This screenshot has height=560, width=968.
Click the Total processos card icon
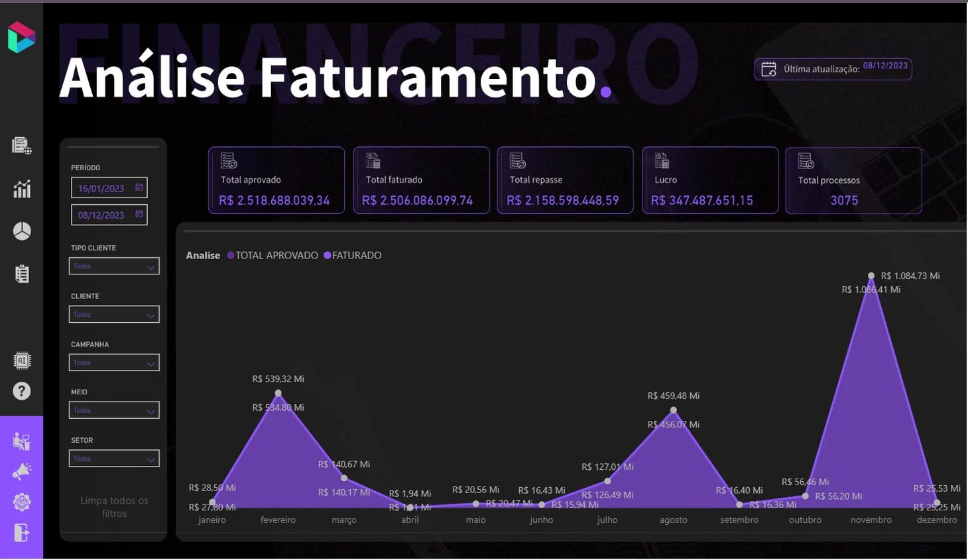click(806, 161)
